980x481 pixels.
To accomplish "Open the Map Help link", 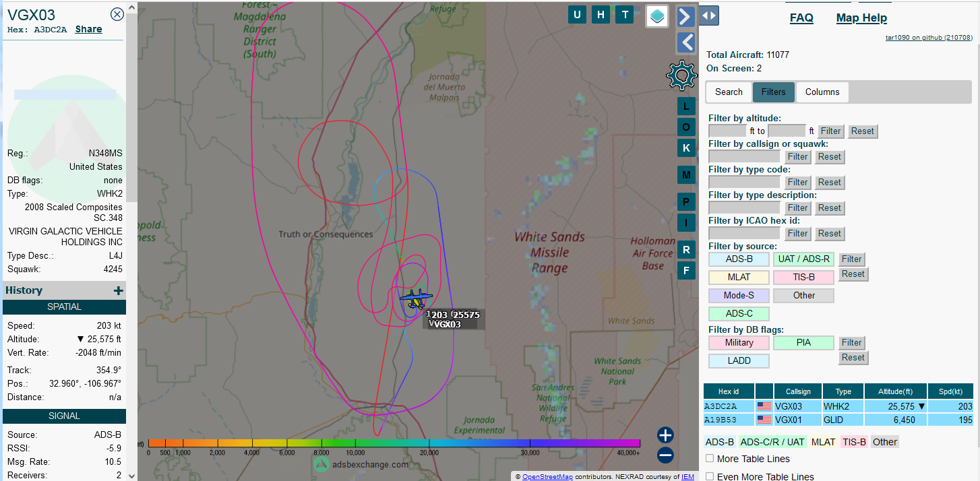I will coord(861,18).
